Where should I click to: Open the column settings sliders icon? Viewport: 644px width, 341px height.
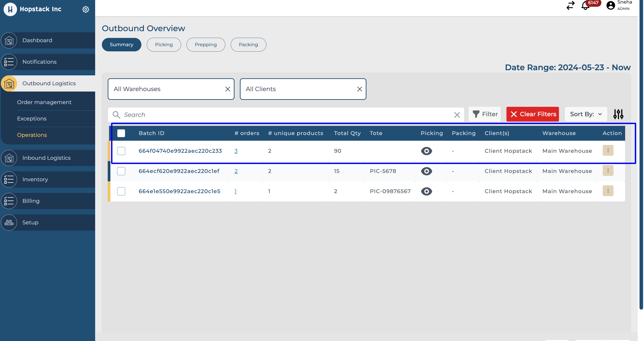[x=618, y=114]
